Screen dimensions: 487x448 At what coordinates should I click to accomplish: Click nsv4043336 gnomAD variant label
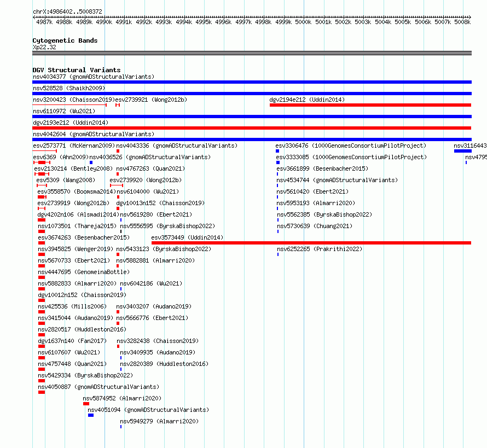[177, 146]
